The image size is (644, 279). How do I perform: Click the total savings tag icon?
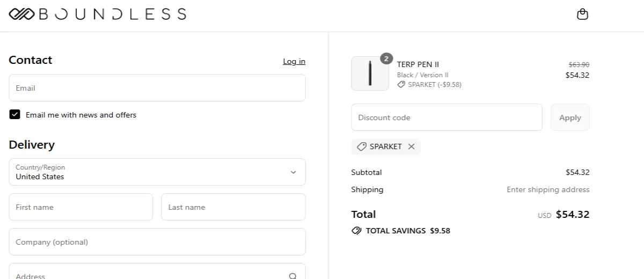pos(356,231)
